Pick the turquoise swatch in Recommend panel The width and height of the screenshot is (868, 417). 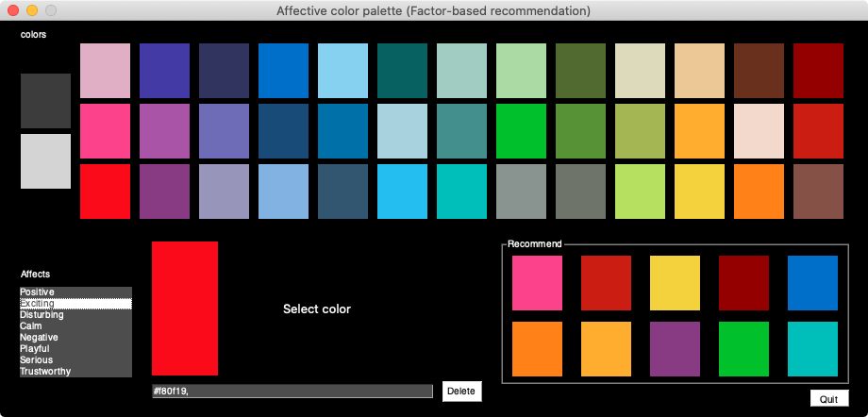(x=812, y=349)
